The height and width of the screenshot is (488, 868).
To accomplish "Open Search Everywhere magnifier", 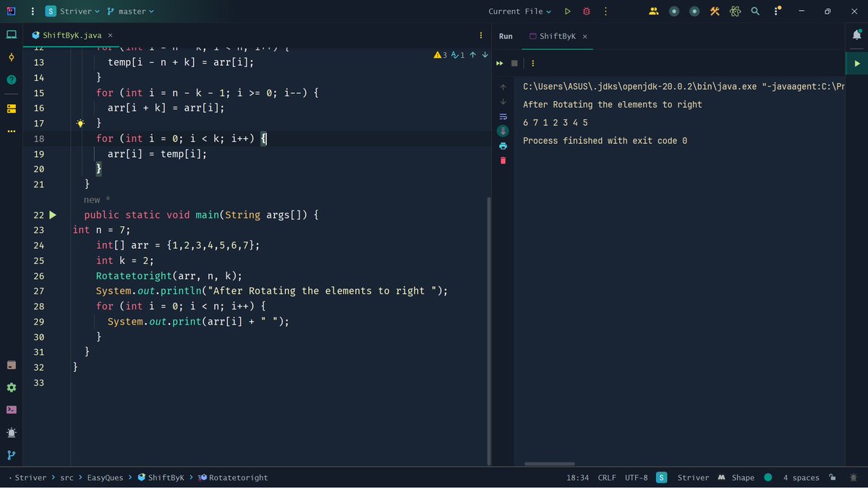I will [x=755, y=12].
